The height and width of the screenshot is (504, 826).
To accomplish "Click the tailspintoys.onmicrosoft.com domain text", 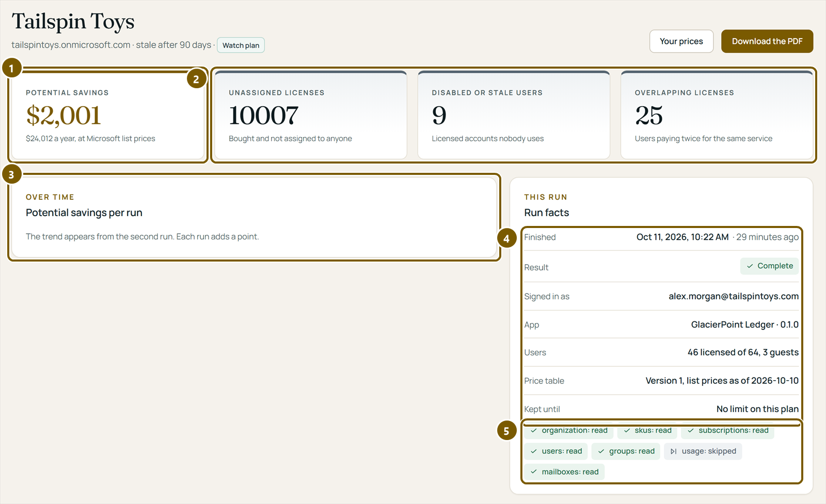I will pos(71,45).
